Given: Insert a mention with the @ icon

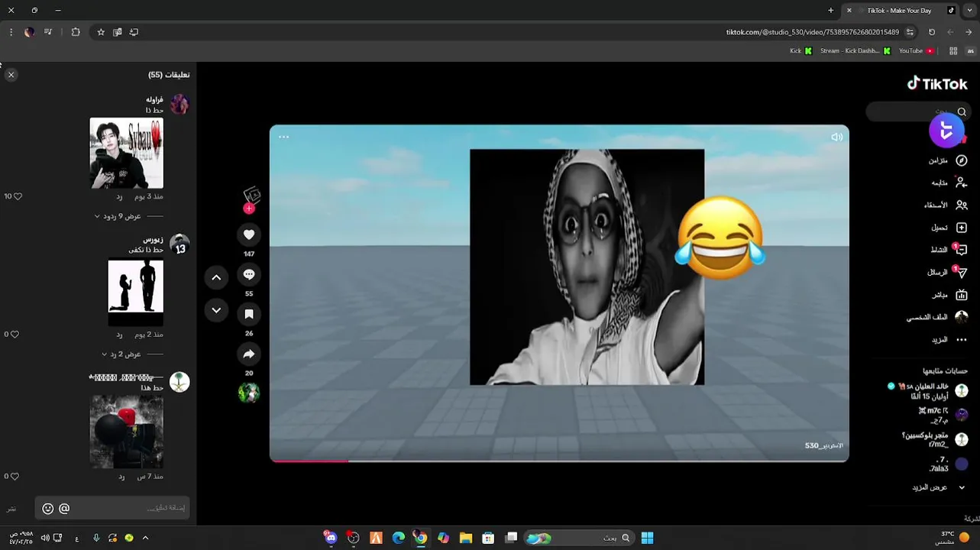Looking at the screenshot, I should (64, 508).
